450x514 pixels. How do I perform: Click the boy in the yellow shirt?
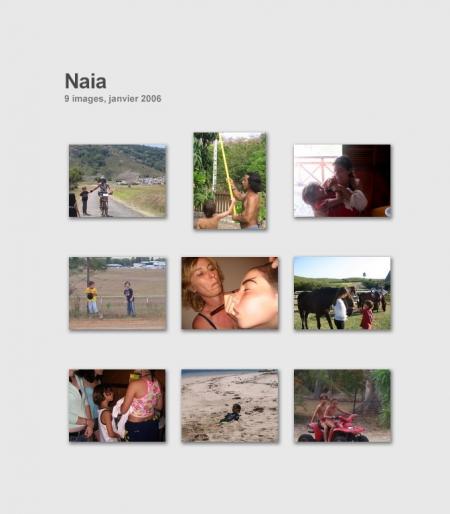[x=91, y=298]
